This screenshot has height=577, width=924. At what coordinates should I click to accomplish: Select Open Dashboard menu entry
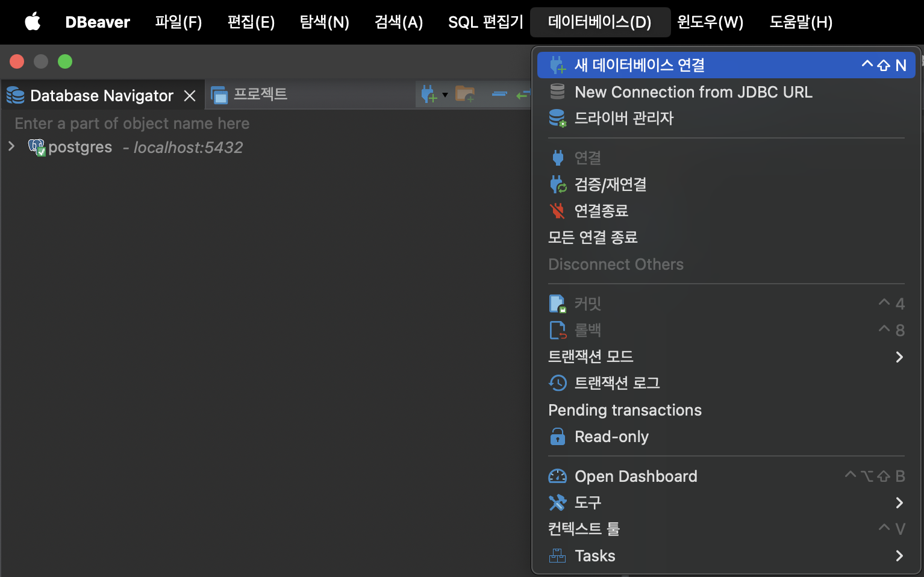tap(726, 476)
